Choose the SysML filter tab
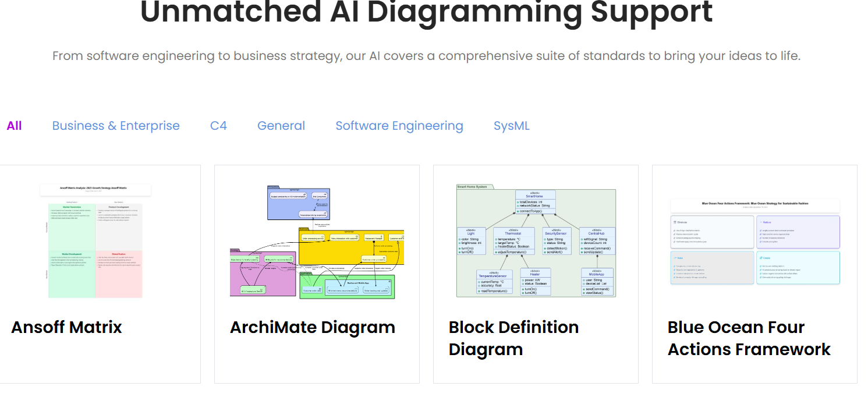 tap(512, 126)
